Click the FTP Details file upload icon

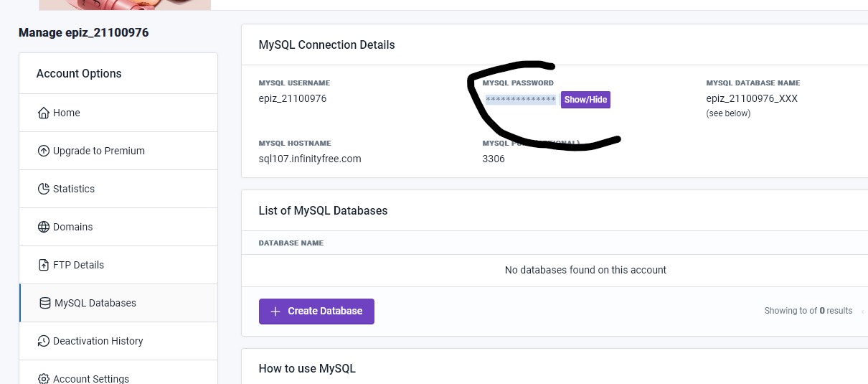[43, 265]
